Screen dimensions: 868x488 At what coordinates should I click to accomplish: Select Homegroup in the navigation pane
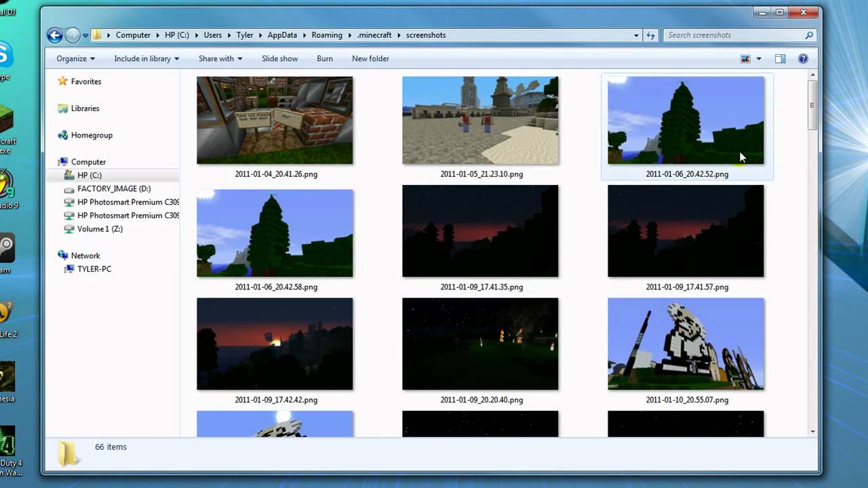(x=92, y=136)
